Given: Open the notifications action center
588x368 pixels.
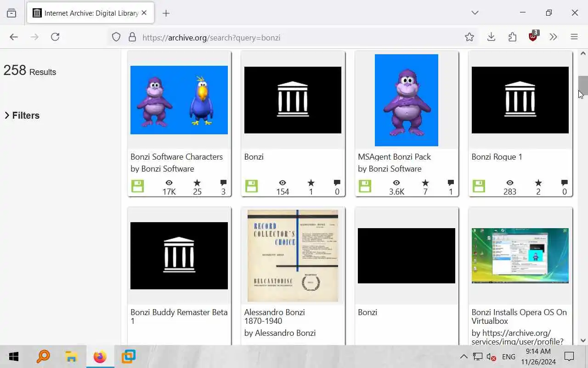Looking at the screenshot, I should [x=569, y=356].
